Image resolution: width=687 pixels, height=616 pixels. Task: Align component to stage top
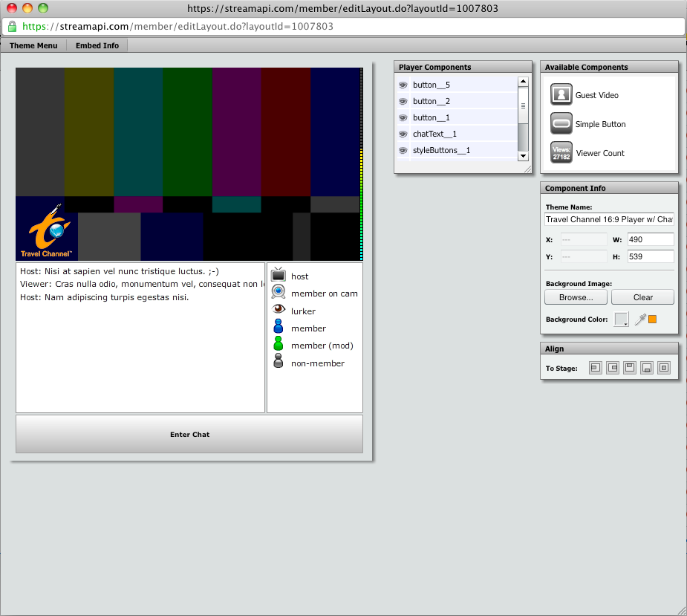pyautogui.click(x=630, y=368)
